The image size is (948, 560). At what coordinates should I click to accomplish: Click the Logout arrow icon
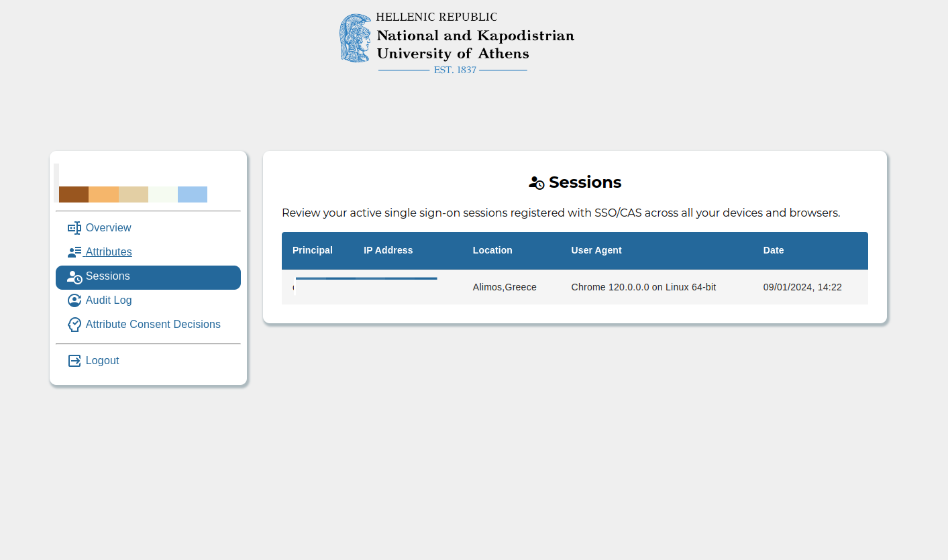(x=74, y=361)
